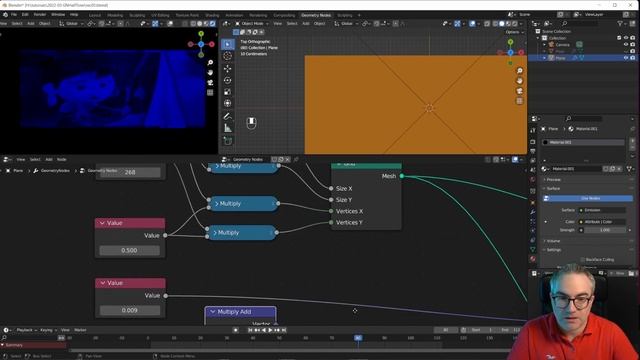Click the Material.001 slot in material list
Image resolution: width=640 pixels, height=360 pixels.
coord(583,142)
